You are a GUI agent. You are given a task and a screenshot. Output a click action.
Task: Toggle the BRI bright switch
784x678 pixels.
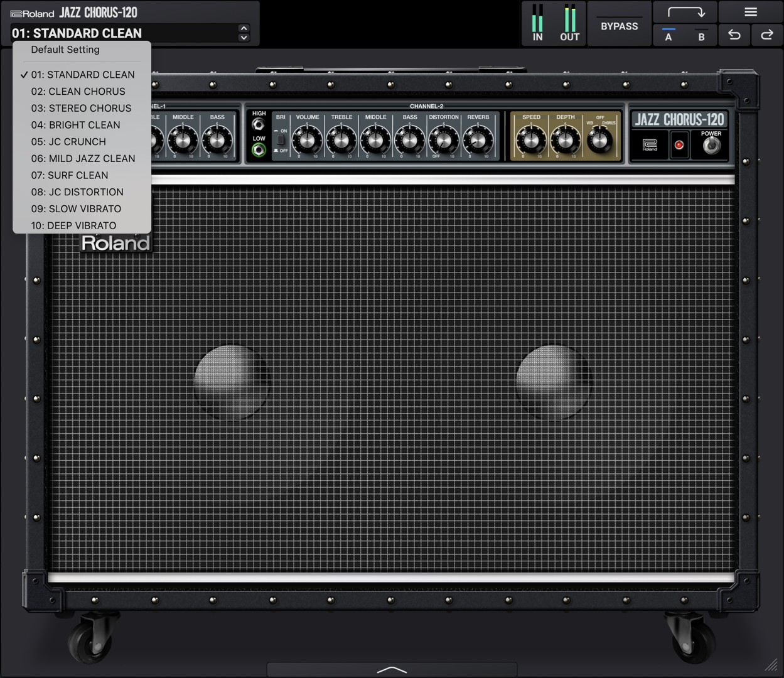coord(281,140)
